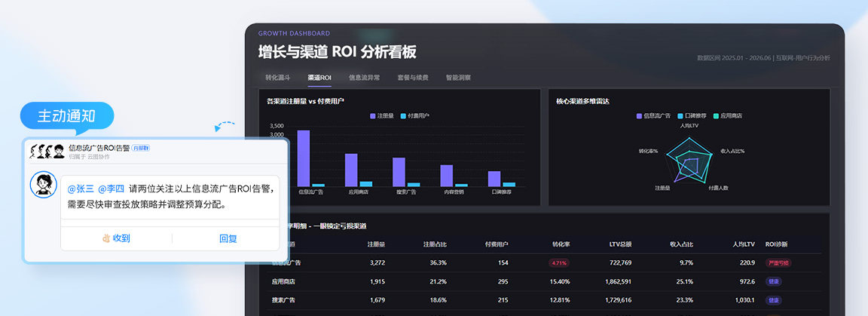Image resolution: width=868 pixels, height=316 pixels.
Task: Click the 增长与渠道 ROI 分析看板 title
Action: coord(337,52)
